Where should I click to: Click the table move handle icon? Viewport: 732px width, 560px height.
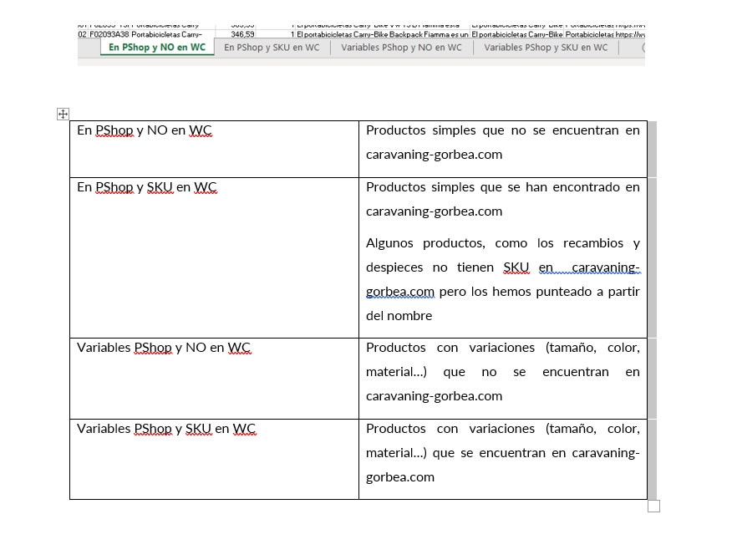click(x=63, y=114)
